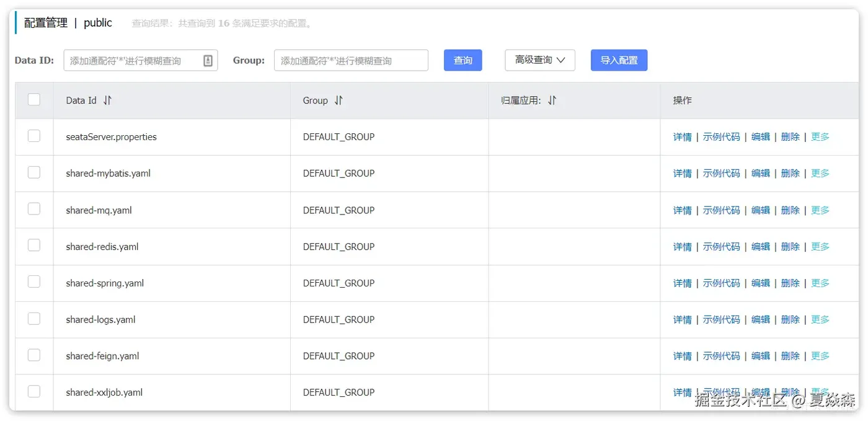
Task: Click into the Group filter input field
Action: (x=351, y=61)
